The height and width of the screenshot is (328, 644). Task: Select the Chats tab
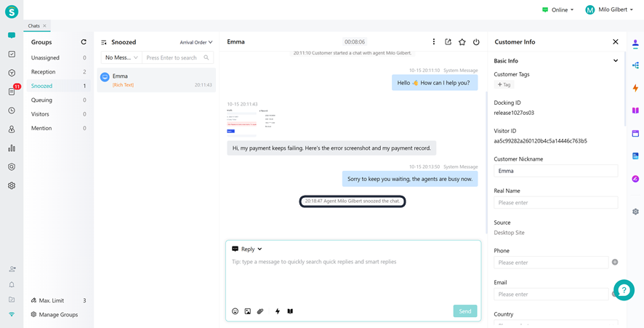[33, 25]
